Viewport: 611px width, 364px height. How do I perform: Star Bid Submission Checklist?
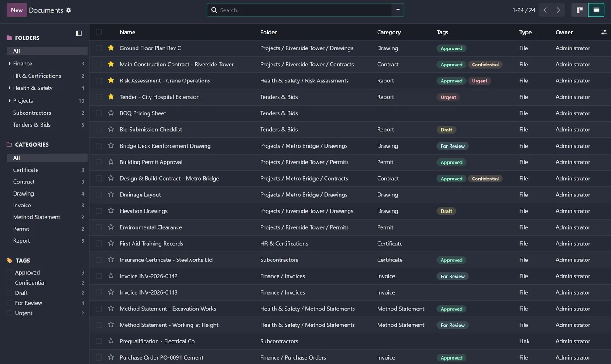(111, 129)
